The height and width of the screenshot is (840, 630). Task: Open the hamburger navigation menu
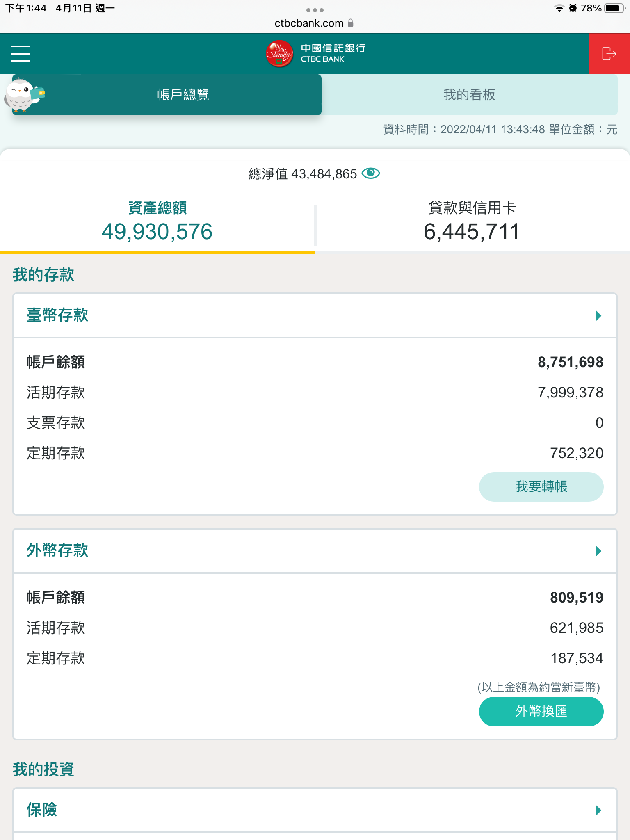pyautogui.click(x=21, y=54)
